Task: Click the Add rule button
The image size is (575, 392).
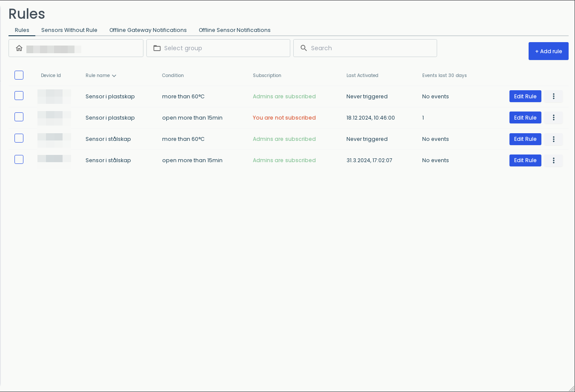Action: click(548, 51)
